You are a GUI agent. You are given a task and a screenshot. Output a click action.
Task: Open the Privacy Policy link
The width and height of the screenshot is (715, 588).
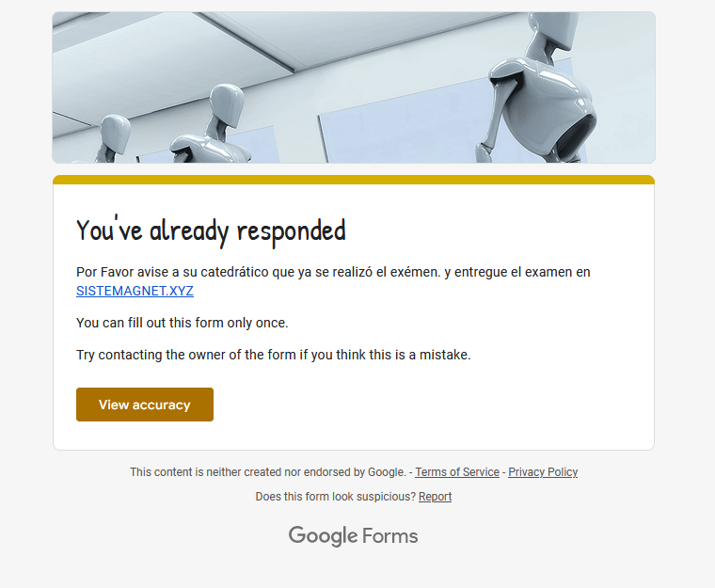point(543,472)
